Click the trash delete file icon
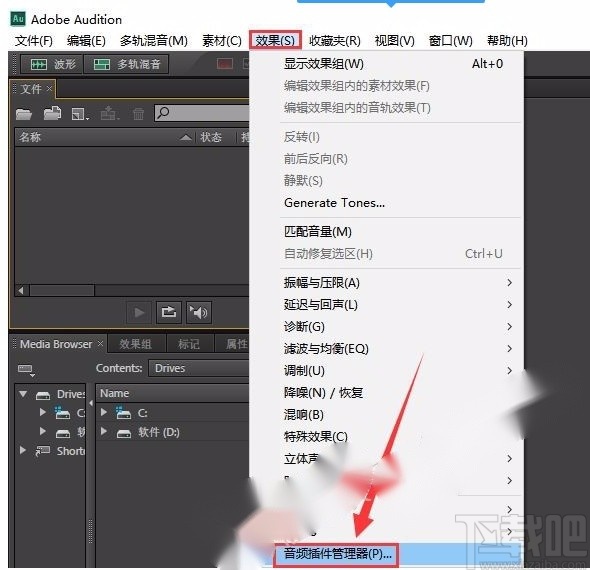The image size is (590, 570). pyautogui.click(x=138, y=113)
